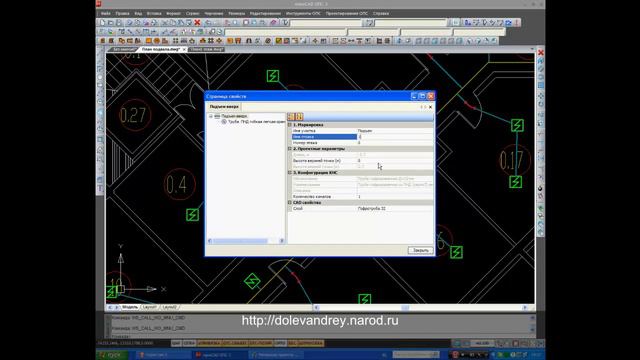Click the red X delete icon in top toolbar

click(x=198, y=22)
